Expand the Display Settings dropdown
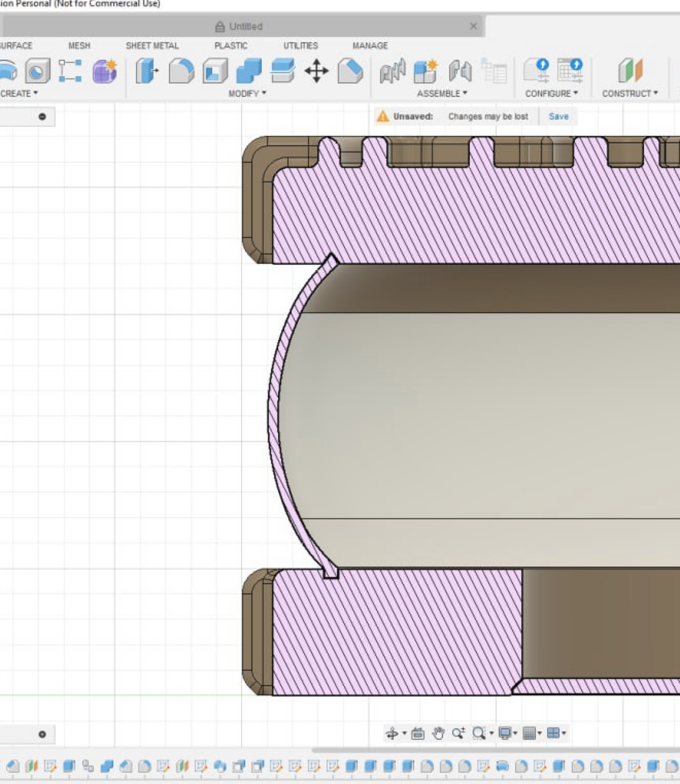This screenshot has height=784, width=680. click(x=507, y=733)
